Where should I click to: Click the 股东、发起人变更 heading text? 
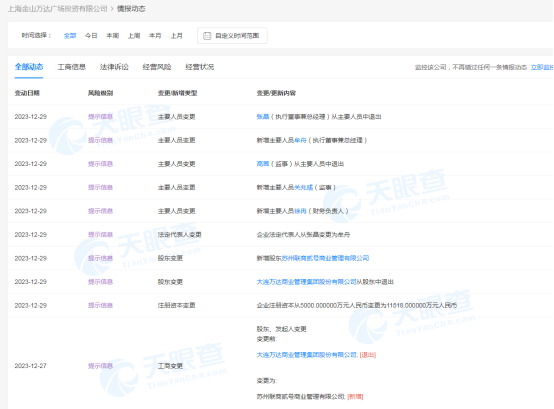pos(281,329)
